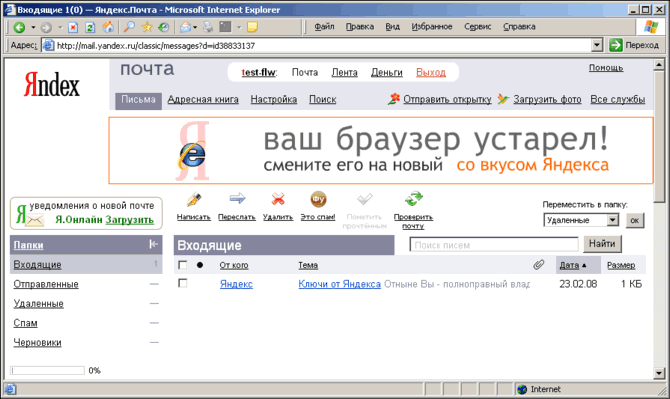Open the 'Правка' menu
The image size is (670, 399).
tap(360, 26)
